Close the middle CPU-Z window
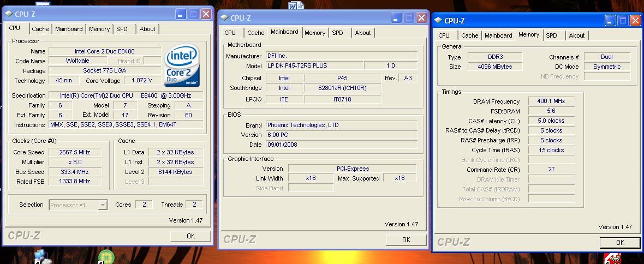Screen dimensions: 644x264 421,17
